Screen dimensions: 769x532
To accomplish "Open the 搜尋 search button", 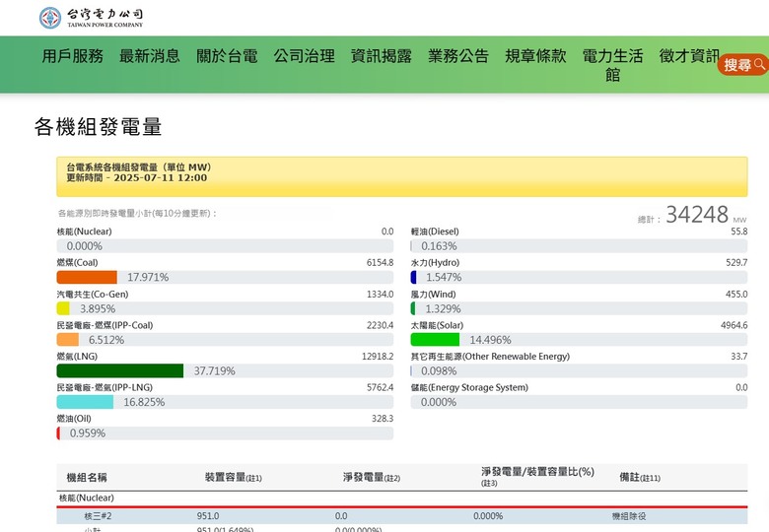I will [x=743, y=65].
